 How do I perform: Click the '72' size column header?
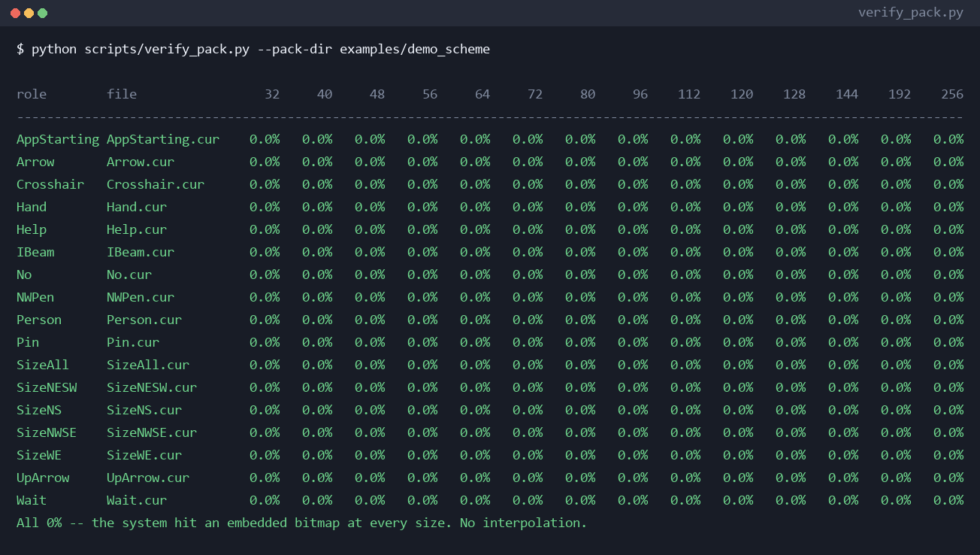(x=535, y=94)
